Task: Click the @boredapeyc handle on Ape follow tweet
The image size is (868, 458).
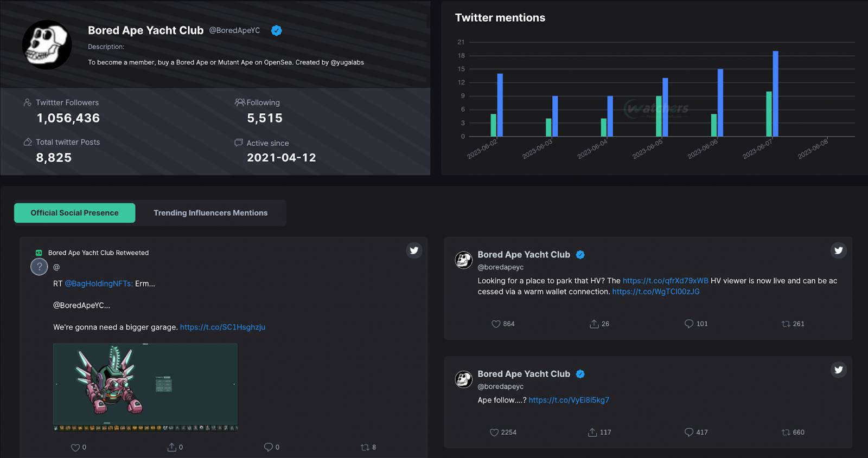Action: pos(501,386)
